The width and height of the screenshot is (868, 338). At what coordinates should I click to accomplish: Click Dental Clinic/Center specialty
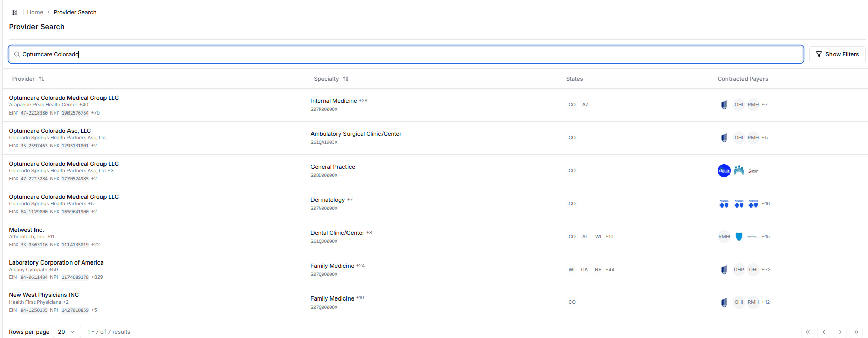tap(337, 233)
